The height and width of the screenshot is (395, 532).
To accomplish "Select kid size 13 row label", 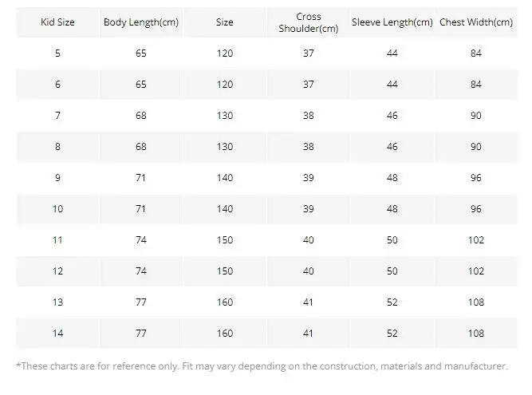I will (x=57, y=302).
